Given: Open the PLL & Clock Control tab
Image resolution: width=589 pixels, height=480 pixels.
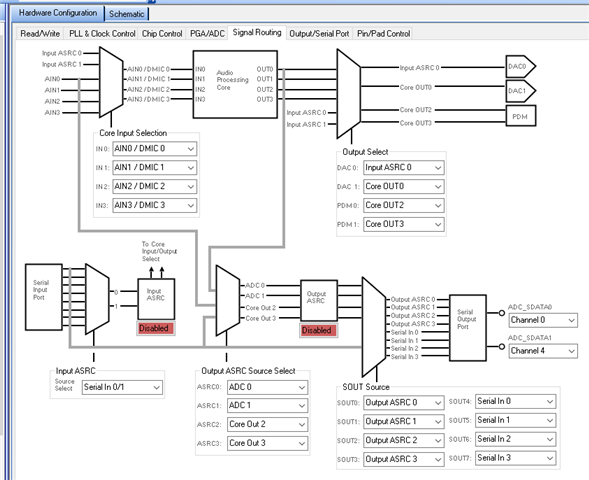Looking at the screenshot, I should (x=102, y=33).
